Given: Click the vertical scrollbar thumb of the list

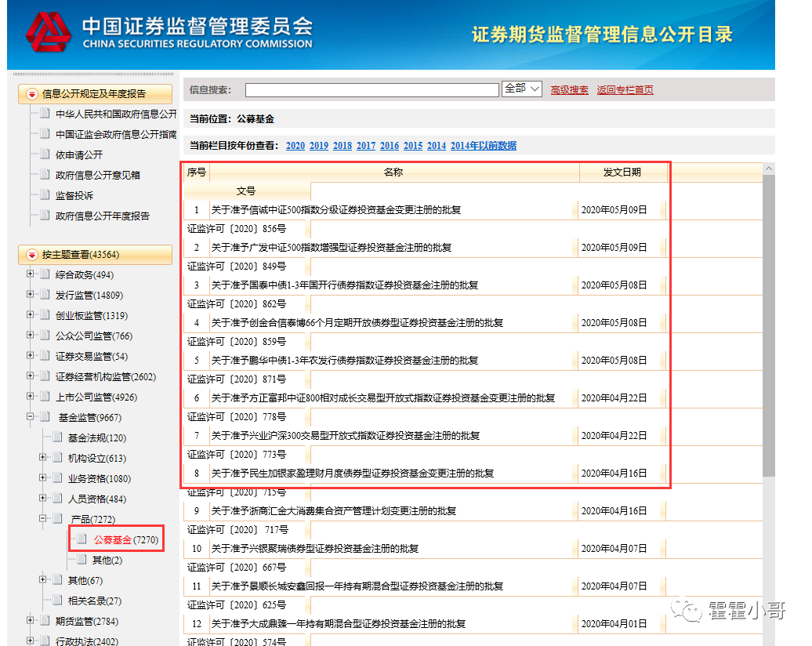Looking at the screenshot, I should (769, 325).
